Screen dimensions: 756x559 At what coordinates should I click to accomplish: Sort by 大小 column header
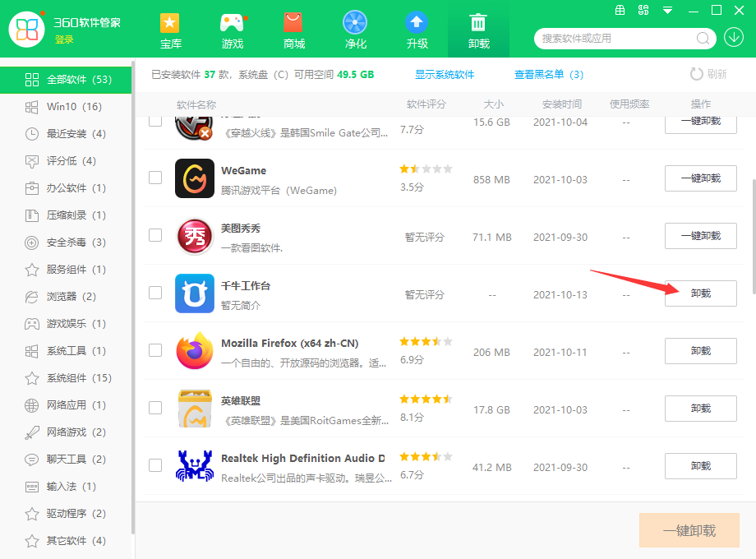coord(493,104)
